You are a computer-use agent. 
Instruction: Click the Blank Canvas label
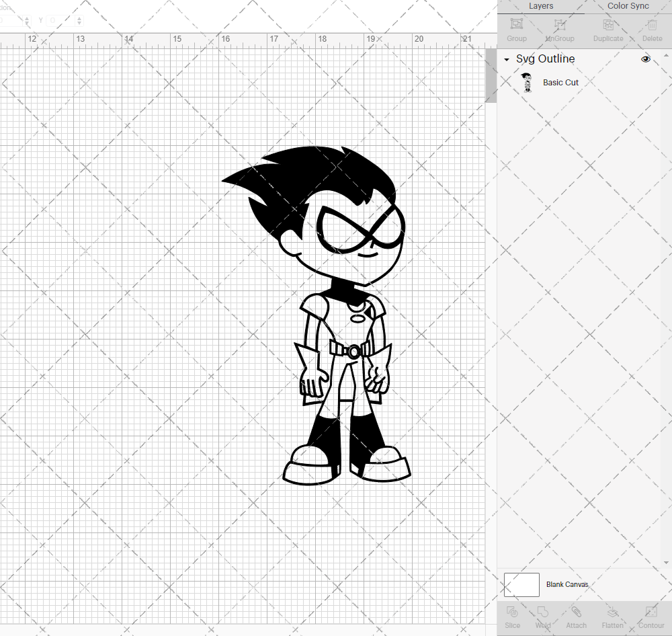(567, 584)
